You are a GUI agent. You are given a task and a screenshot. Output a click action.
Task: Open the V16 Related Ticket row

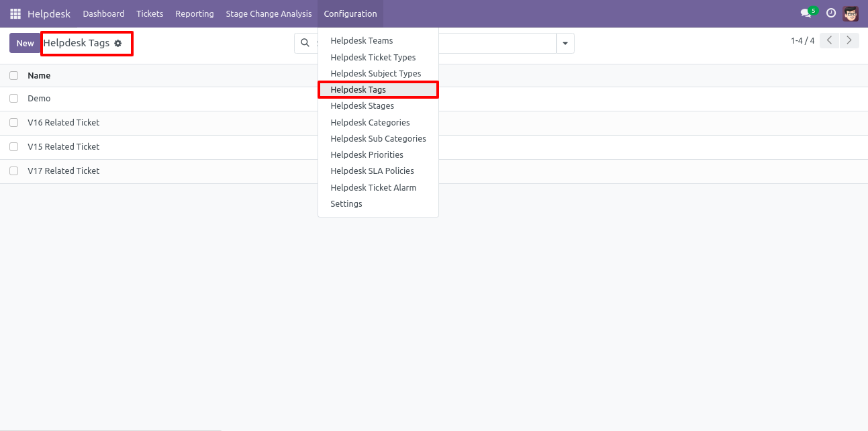434,123
